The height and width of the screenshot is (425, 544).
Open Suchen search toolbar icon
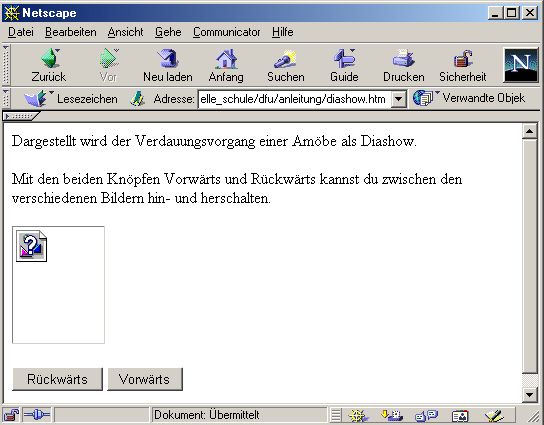click(x=285, y=59)
